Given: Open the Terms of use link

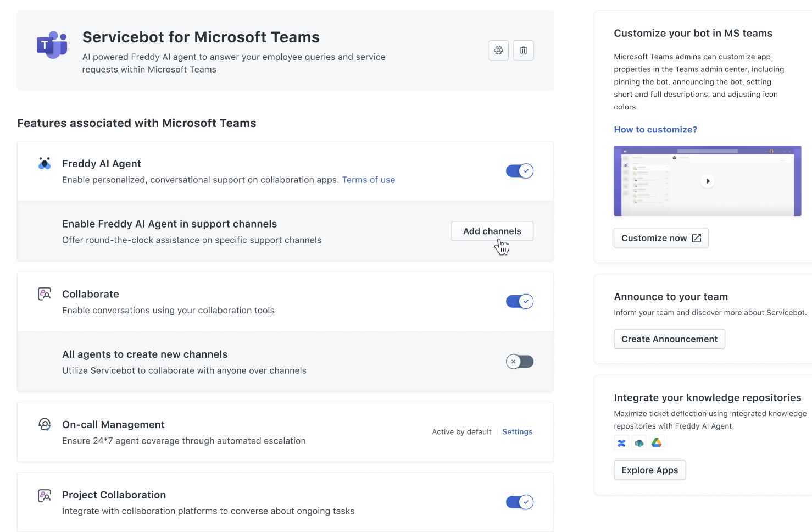Looking at the screenshot, I should pos(369,180).
